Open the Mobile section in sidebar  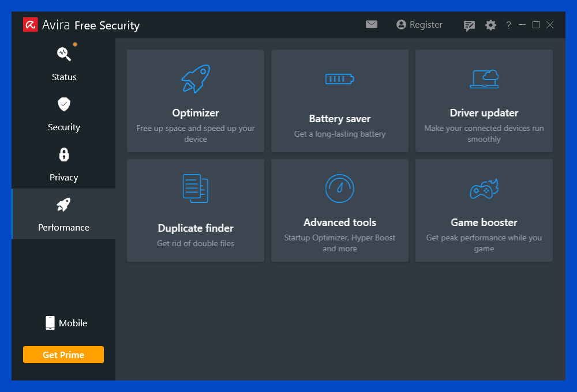tap(66, 323)
